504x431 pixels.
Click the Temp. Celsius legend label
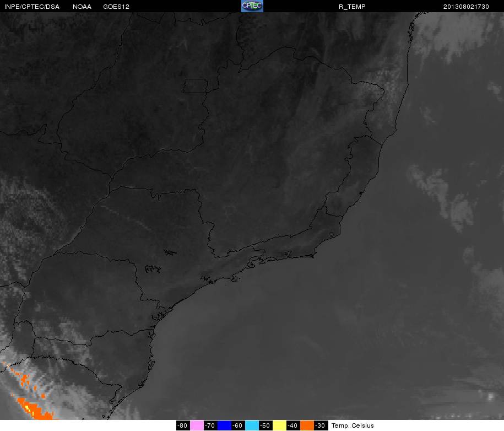point(353,425)
